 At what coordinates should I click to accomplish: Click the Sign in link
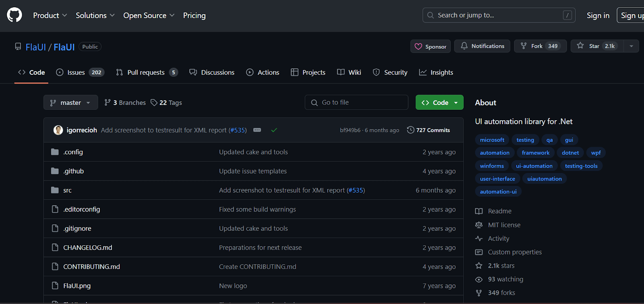tap(598, 15)
